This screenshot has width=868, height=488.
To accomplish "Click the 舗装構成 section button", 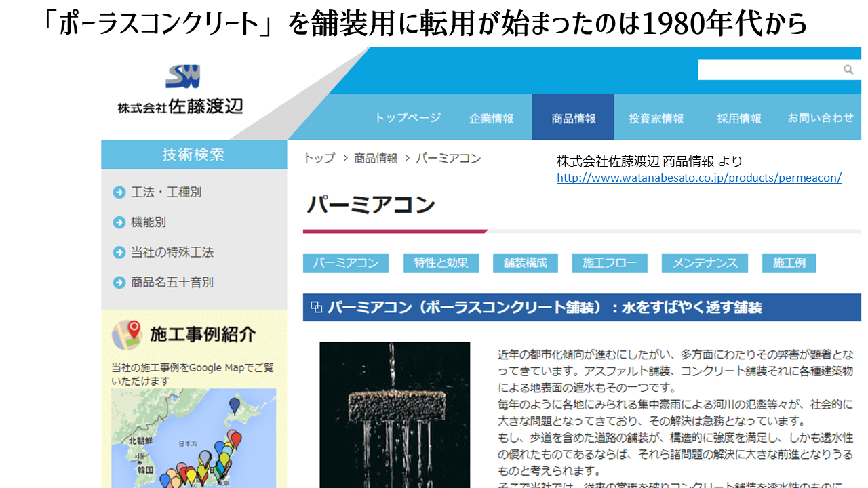I will tap(525, 263).
